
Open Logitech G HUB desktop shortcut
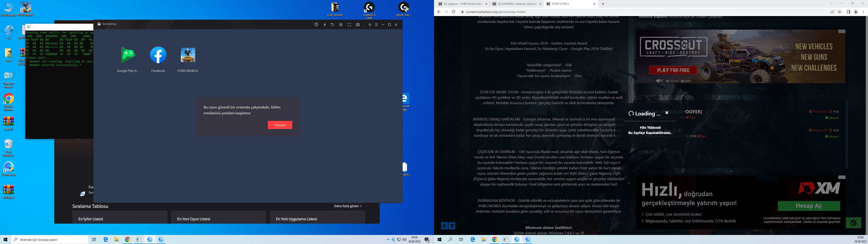point(369,11)
